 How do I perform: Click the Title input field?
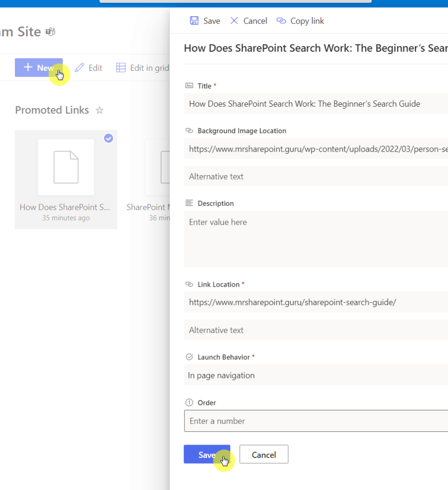coord(316,104)
